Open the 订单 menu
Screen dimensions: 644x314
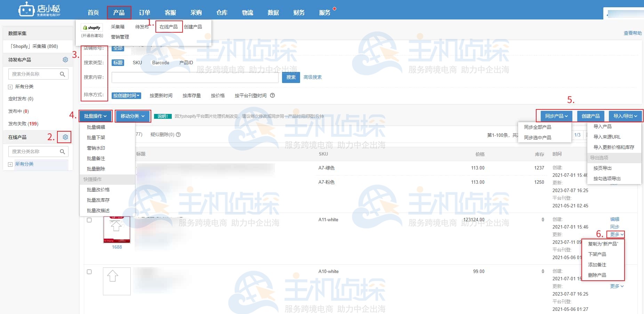click(x=145, y=12)
